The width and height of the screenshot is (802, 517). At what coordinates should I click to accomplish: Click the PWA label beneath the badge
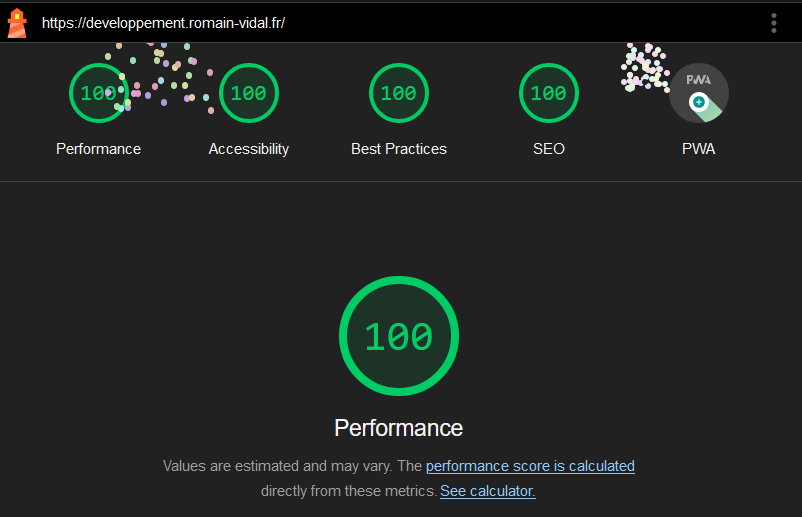(x=698, y=149)
